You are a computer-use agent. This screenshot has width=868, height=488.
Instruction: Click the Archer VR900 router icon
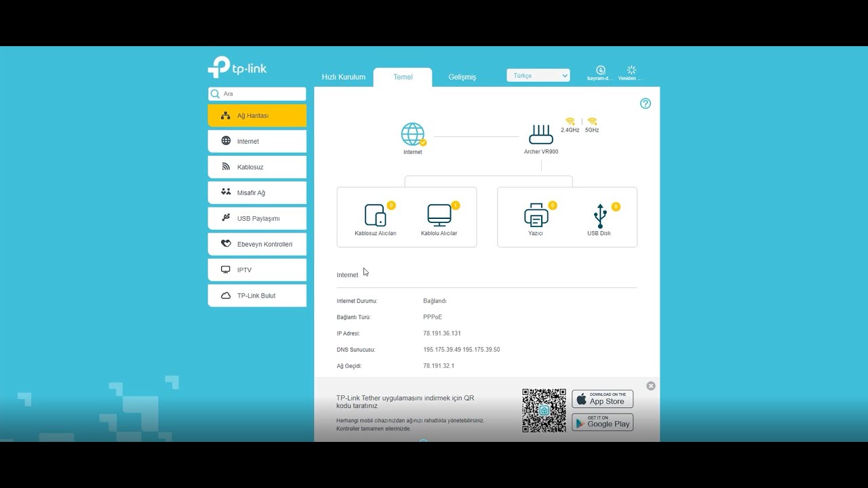click(541, 134)
